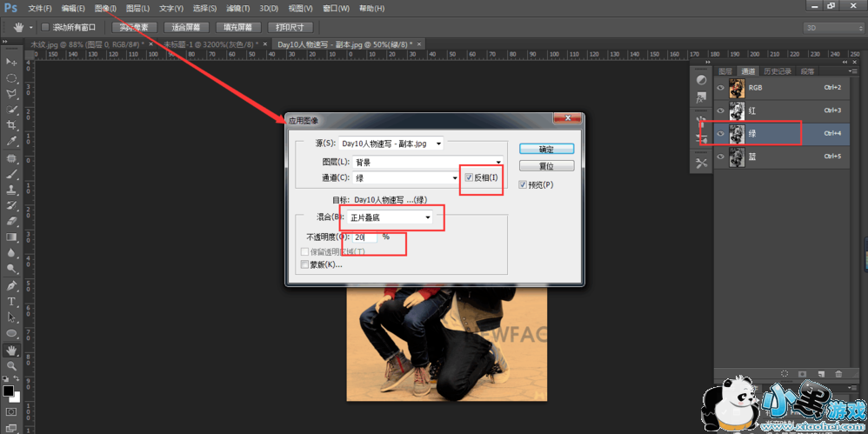The width and height of the screenshot is (868, 434).
Task: Select the Dodge tool
Action: point(11,269)
